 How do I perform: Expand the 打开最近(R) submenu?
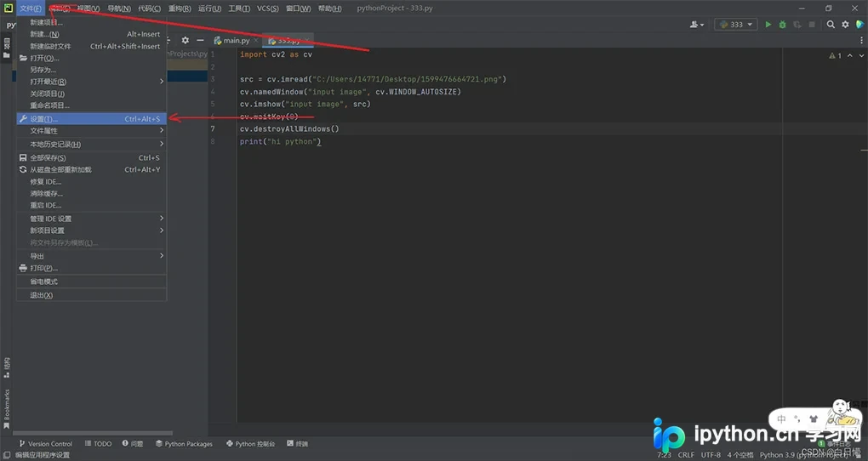pyautogui.click(x=162, y=82)
